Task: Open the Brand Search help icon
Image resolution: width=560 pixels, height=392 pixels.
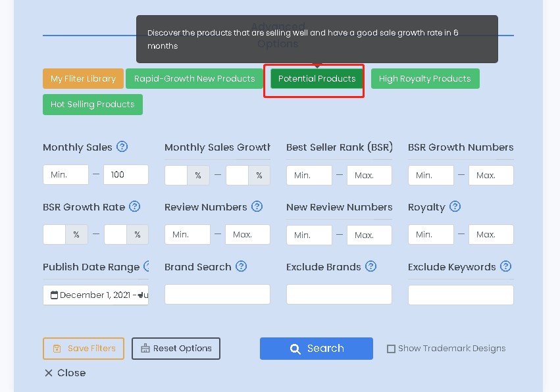Action: tap(241, 266)
